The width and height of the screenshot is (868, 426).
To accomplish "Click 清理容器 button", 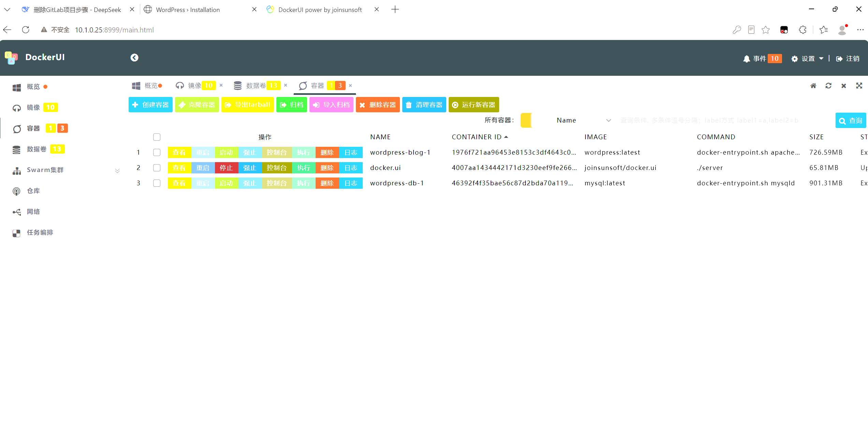I will [x=424, y=105].
